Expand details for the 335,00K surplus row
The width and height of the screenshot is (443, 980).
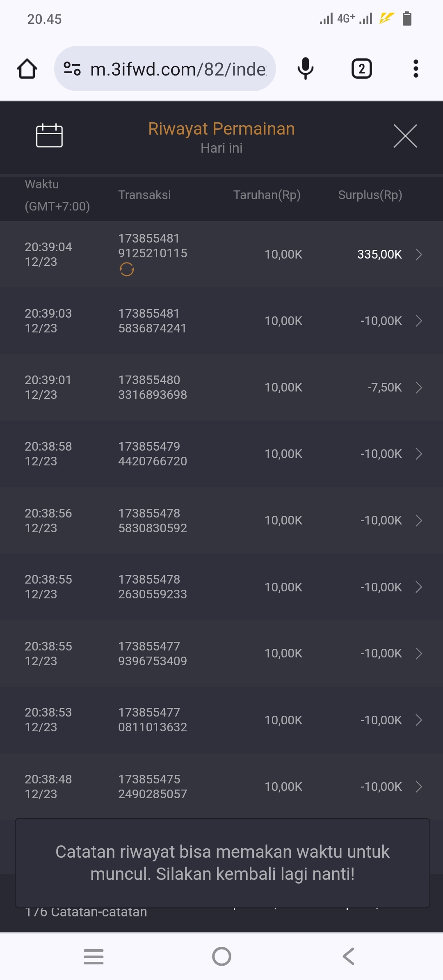(418, 254)
